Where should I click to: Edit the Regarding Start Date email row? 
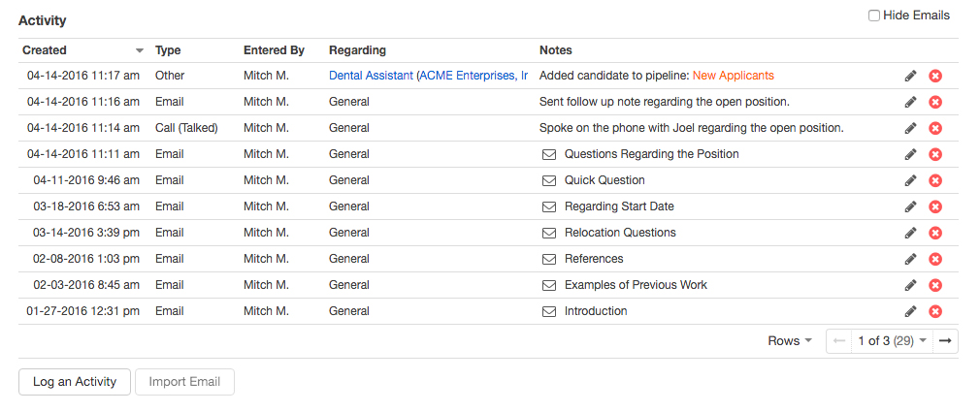pyautogui.click(x=911, y=206)
